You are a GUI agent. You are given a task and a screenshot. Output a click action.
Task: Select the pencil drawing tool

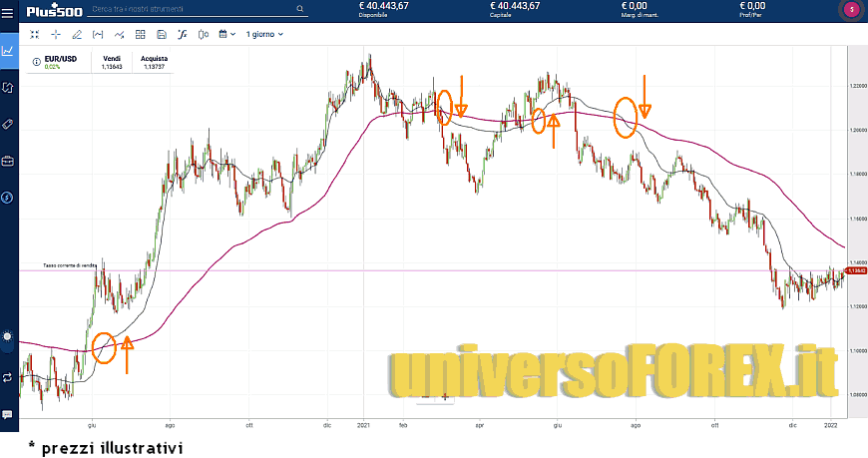click(x=77, y=34)
